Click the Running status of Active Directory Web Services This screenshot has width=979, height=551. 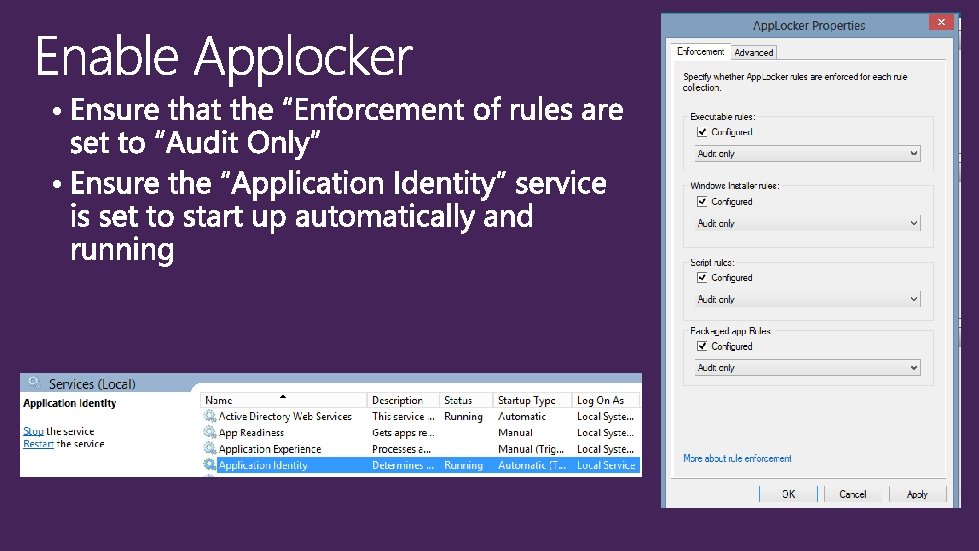[463, 416]
